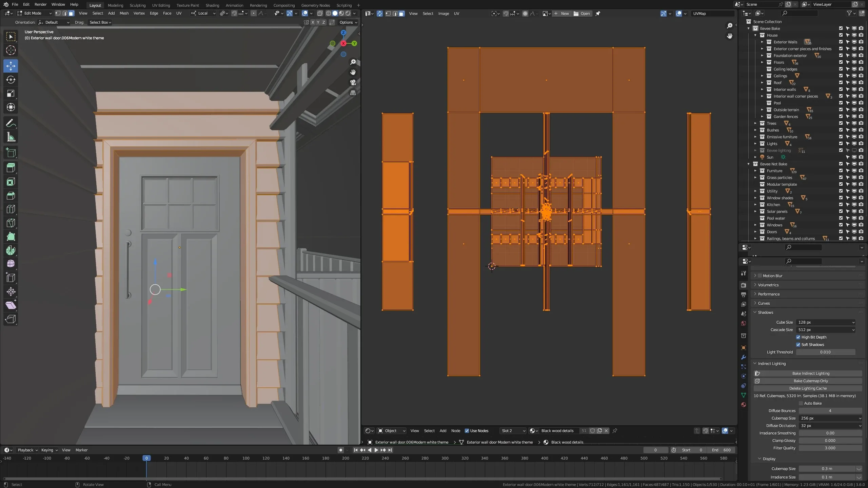
Task: Select the Extrude Region tool
Action: pos(11,168)
